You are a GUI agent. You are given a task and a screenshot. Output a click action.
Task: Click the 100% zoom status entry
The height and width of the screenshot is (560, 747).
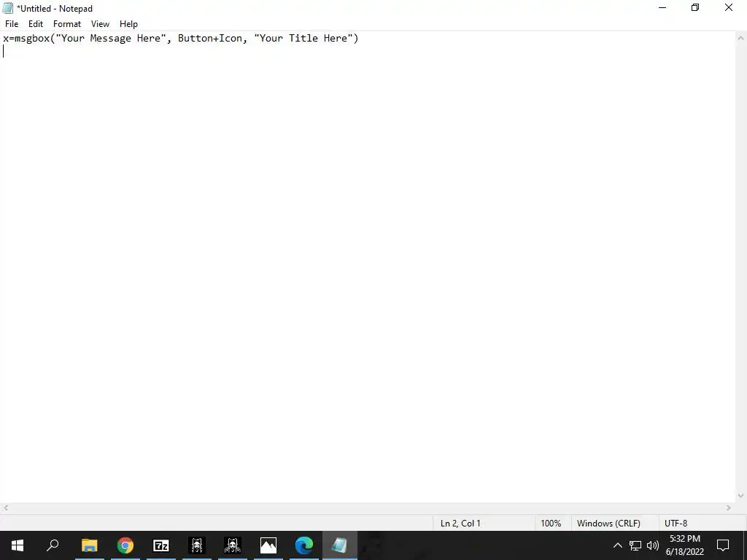(553, 523)
